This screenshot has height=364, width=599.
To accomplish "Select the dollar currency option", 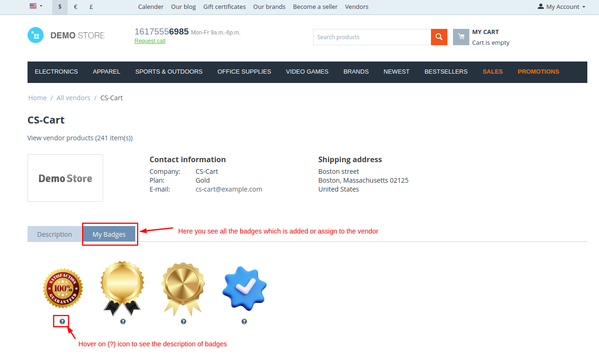I will [x=60, y=7].
